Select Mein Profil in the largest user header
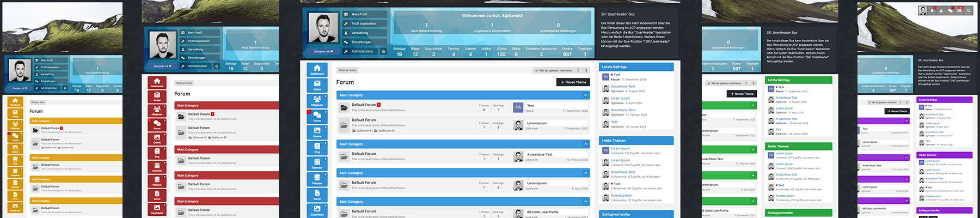This screenshot has height=218, width=980. pyautogui.click(x=359, y=14)
